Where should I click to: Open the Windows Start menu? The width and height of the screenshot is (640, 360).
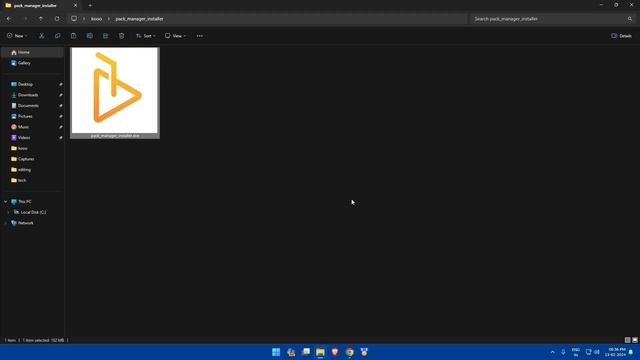click(276, 352)
